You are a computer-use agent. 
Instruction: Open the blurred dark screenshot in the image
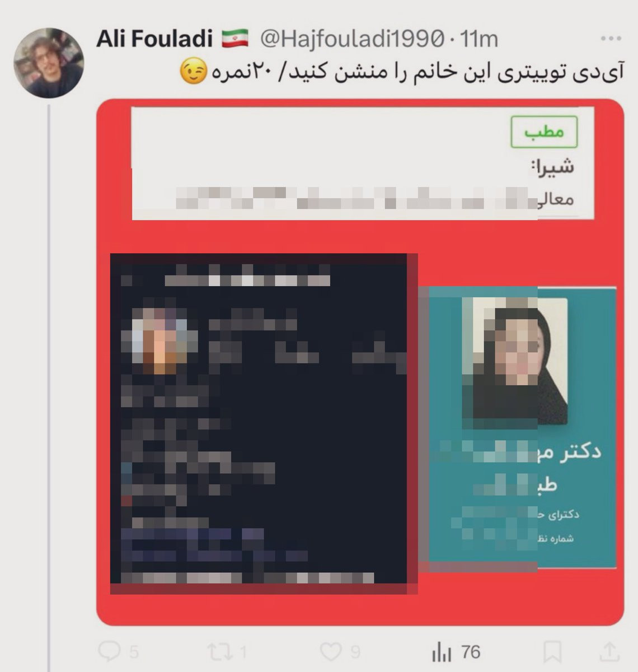click(x=264, y=423)
